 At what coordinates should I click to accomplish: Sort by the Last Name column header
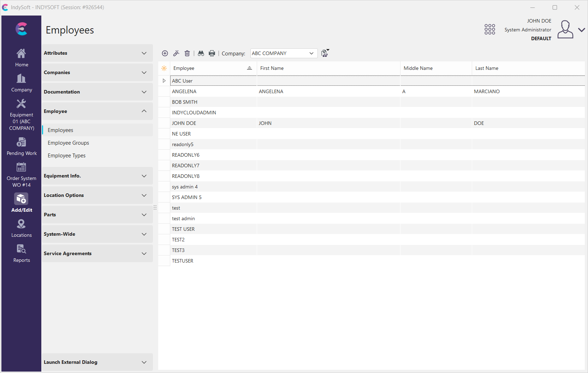[487, 68]
